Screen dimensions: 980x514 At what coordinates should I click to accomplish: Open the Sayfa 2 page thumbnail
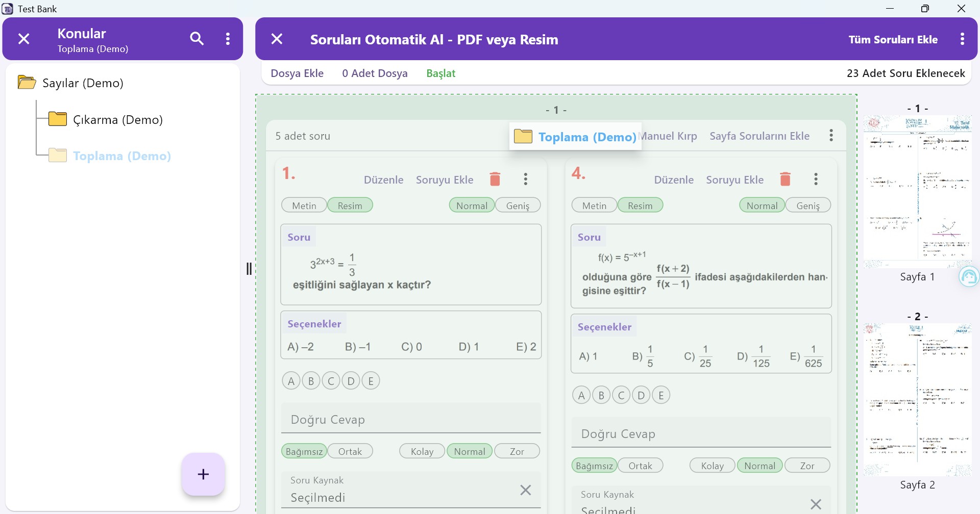pyautogui.click(x=917, y=400)
